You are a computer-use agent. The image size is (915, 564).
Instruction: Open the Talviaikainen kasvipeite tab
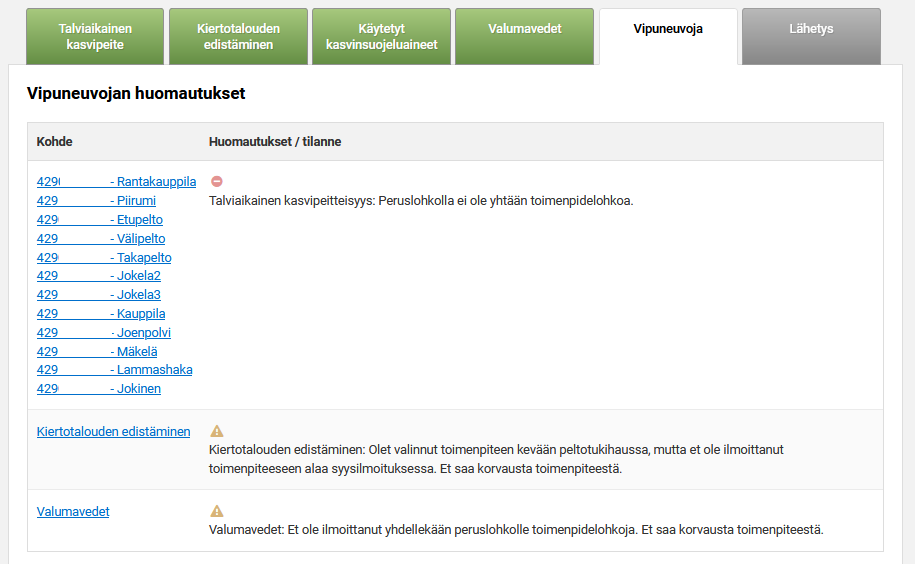95,37
